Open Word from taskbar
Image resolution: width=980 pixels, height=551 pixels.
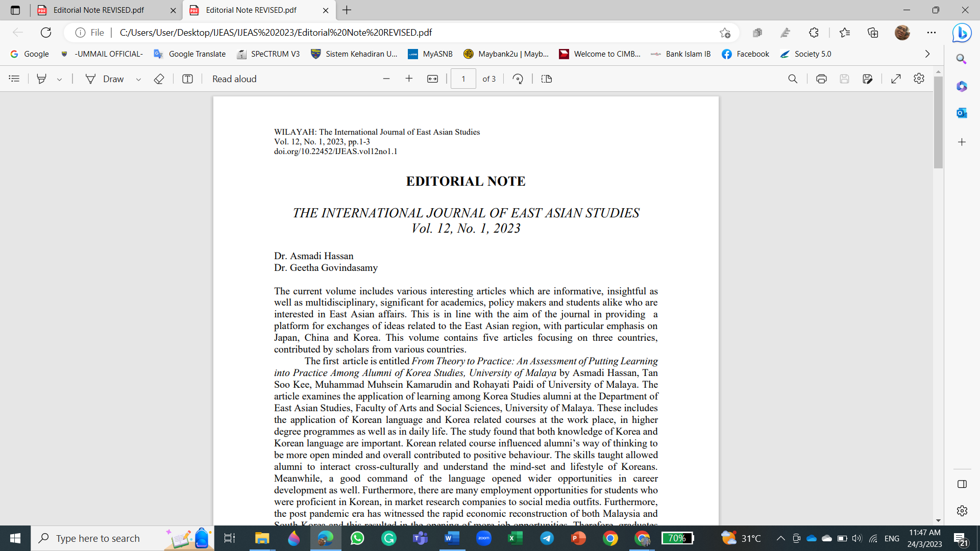[x=452, y=538]
